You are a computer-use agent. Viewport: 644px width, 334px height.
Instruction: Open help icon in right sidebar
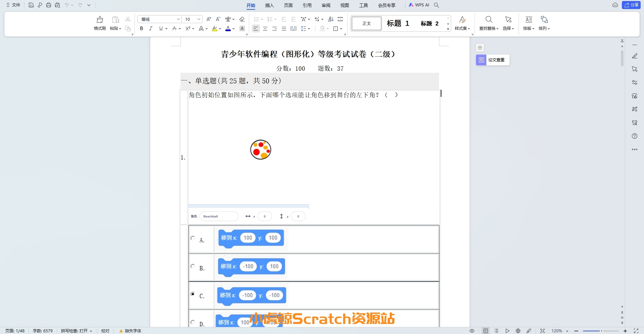pyautogui.click(x=635, y=136)
